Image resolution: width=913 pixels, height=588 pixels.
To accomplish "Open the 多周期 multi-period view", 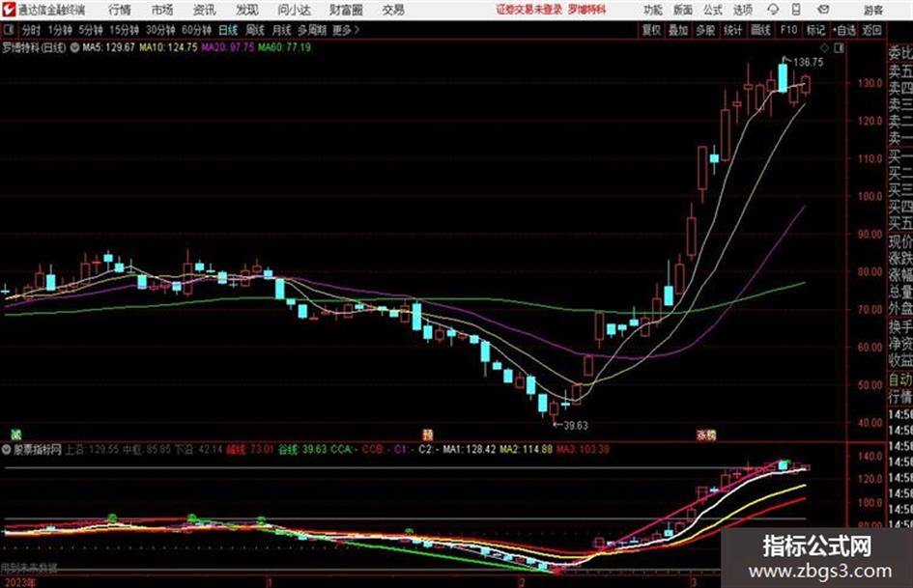I will (312, 30).
